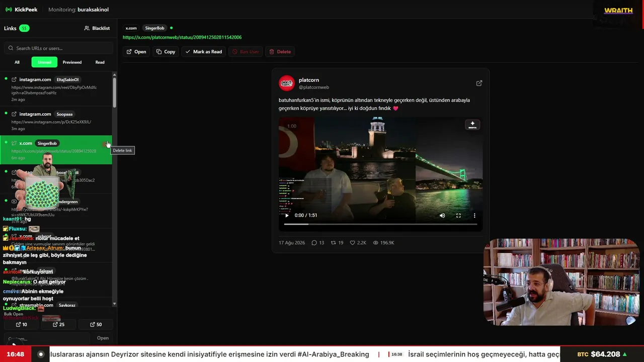The height and width of the screenshot is (362, 644).
Task: Click the video time display 0:00 / 1:51
Action: (x=306, y=215)
